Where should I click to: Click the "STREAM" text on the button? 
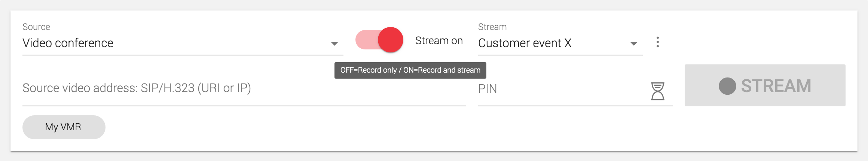click(x=776, y=86)
